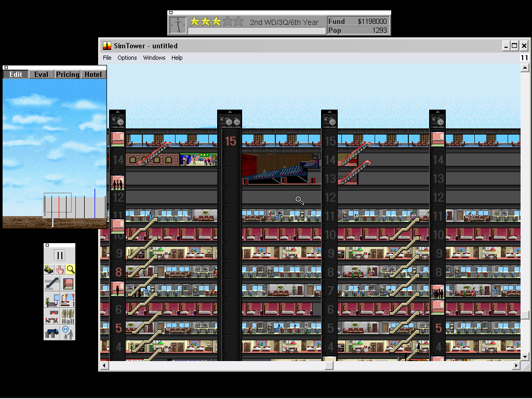532x399 pixels.
Task: Click the leftmost elevator car carrying three passengers
Action: click(x=117, y=182)
